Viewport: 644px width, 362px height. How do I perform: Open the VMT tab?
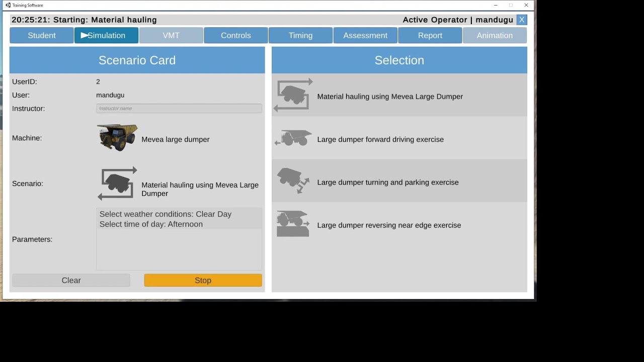pyautogui.click(x=171, y=35)
